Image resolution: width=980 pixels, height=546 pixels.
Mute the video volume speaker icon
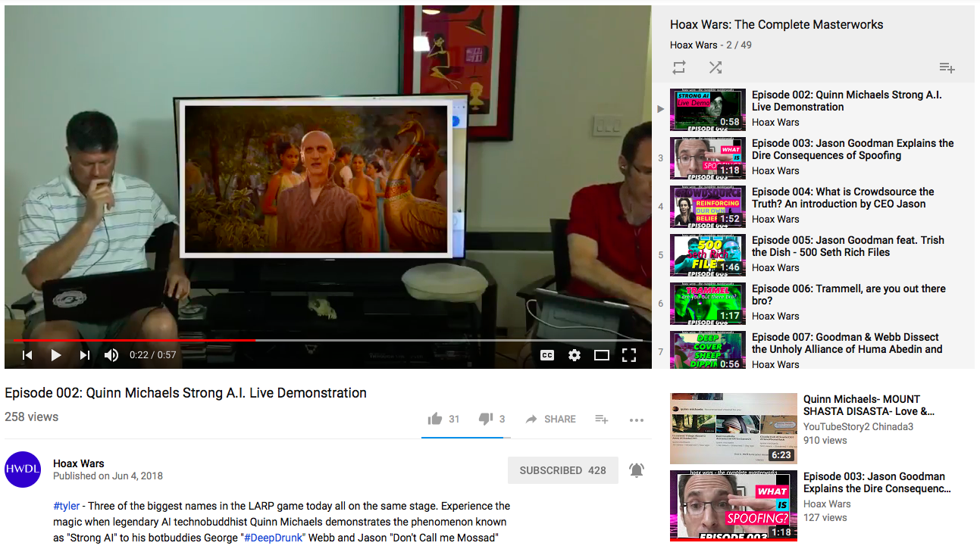[x=111, y=355]
